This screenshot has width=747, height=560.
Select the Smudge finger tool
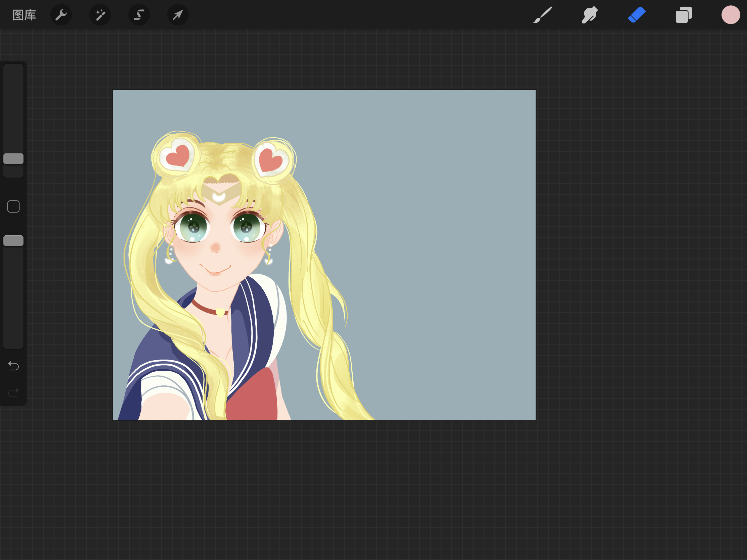(589, 15)
